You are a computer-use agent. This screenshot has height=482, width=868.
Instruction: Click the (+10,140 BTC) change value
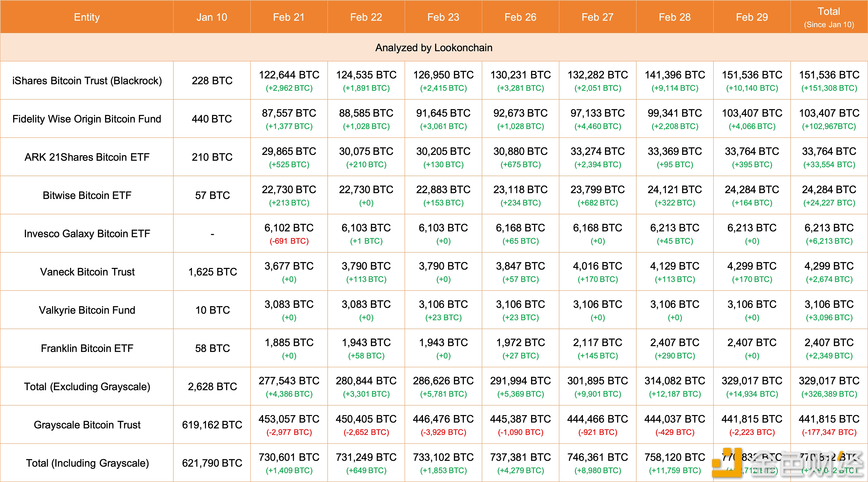[x=752, y=88]
